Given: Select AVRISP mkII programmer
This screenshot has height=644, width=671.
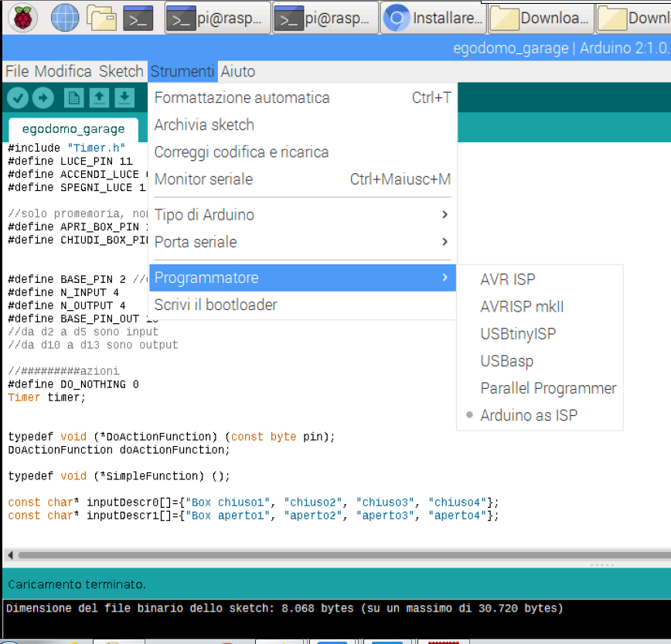Looking at the screenshot, I should point(540,307).
